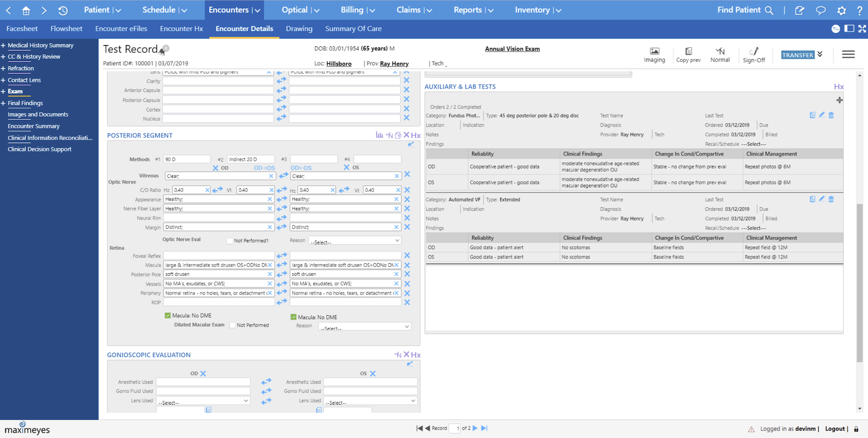Edit the Automated VF order

tap(822, 199)
